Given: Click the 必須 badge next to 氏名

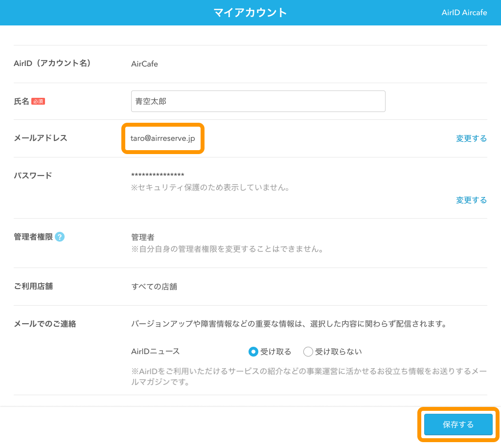Looking at the screenshot, I should pyautogui.click(x=38, y=102).
